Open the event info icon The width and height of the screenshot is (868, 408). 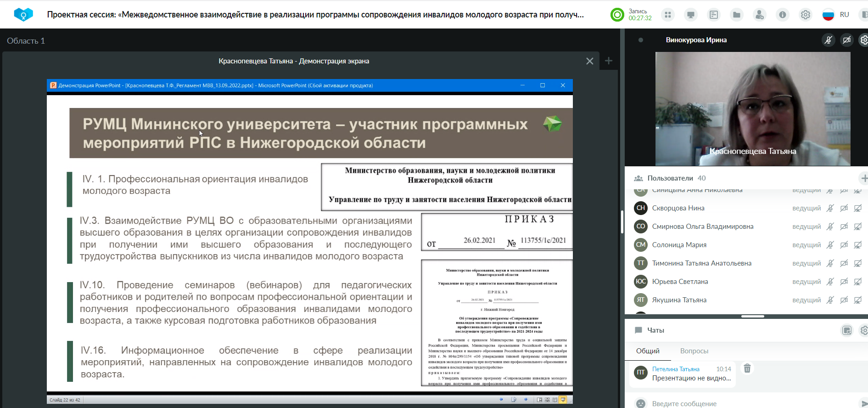[x=783, y=15]
